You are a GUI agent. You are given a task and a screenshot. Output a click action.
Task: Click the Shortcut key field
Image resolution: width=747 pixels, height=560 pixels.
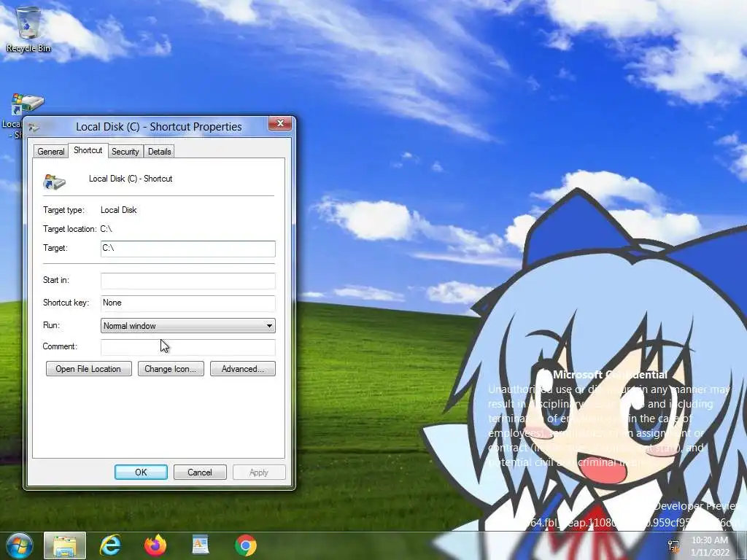point(188,303)
